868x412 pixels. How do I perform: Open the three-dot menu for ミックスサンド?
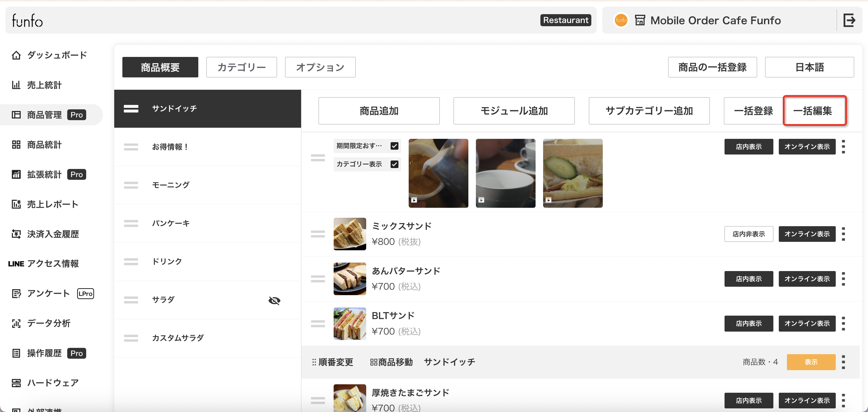click(843, 234)
